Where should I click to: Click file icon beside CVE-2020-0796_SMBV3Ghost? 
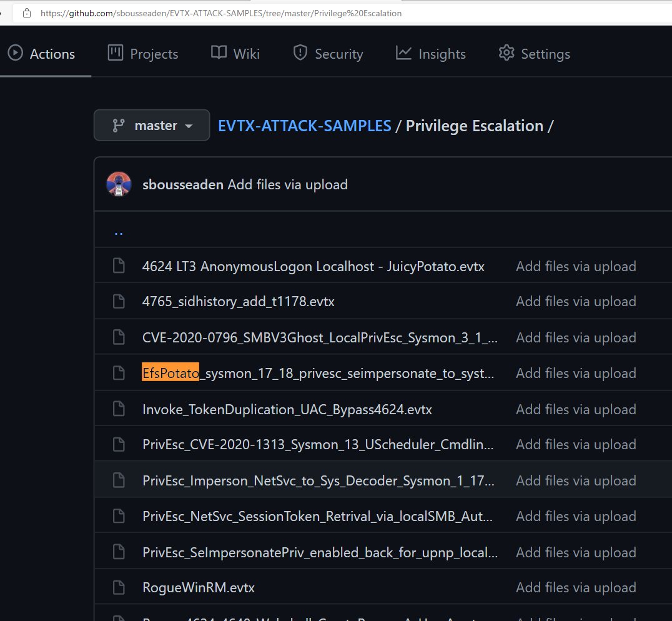(119, 337)
